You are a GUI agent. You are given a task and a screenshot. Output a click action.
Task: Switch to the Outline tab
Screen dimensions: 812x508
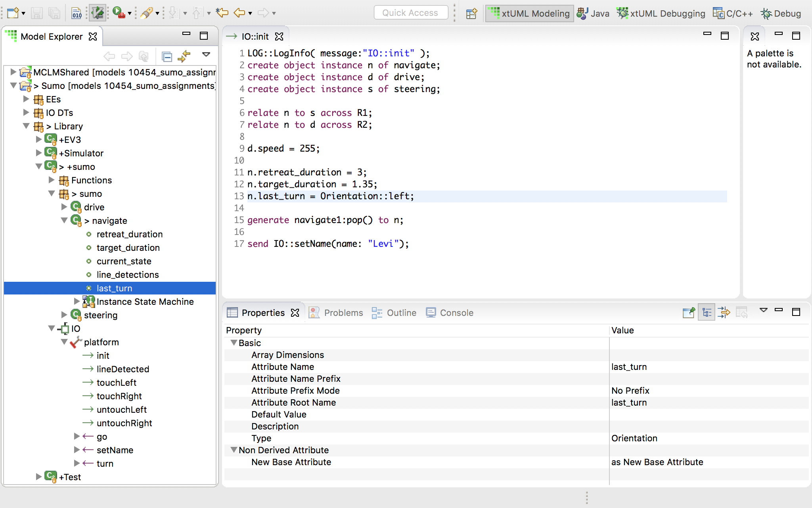(394, 313)
